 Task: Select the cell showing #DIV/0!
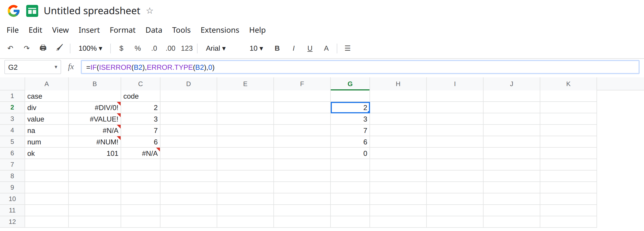pos(95,108)
